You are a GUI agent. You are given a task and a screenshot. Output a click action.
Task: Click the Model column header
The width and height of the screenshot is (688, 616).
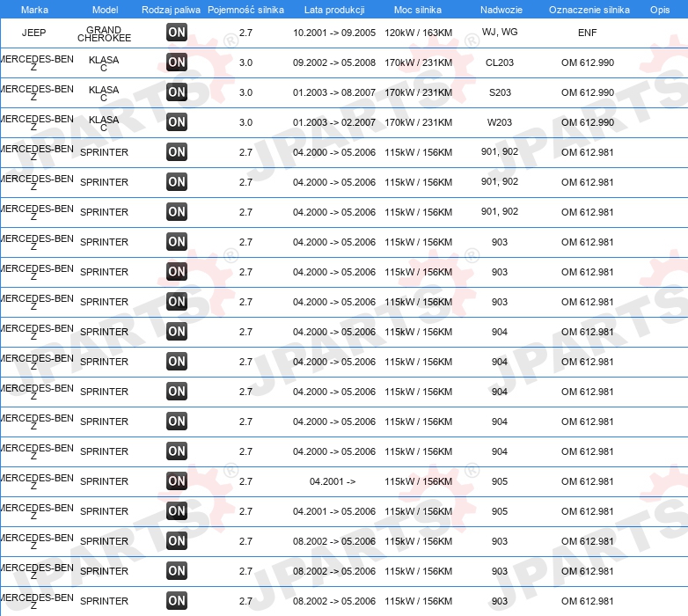pos(106,10)
